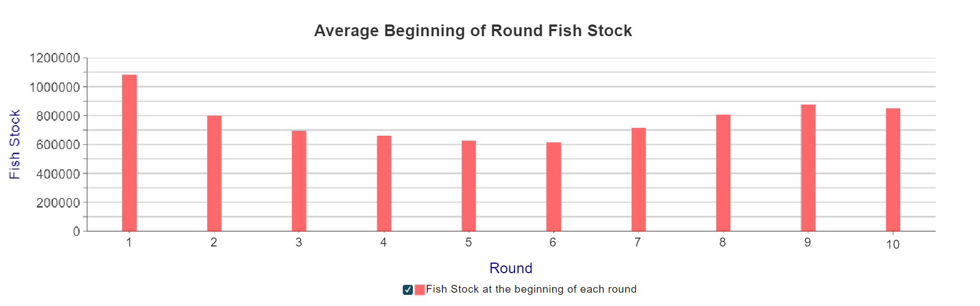Uncheck the Fish Stock series checkbox

click(x=408, y=289)
